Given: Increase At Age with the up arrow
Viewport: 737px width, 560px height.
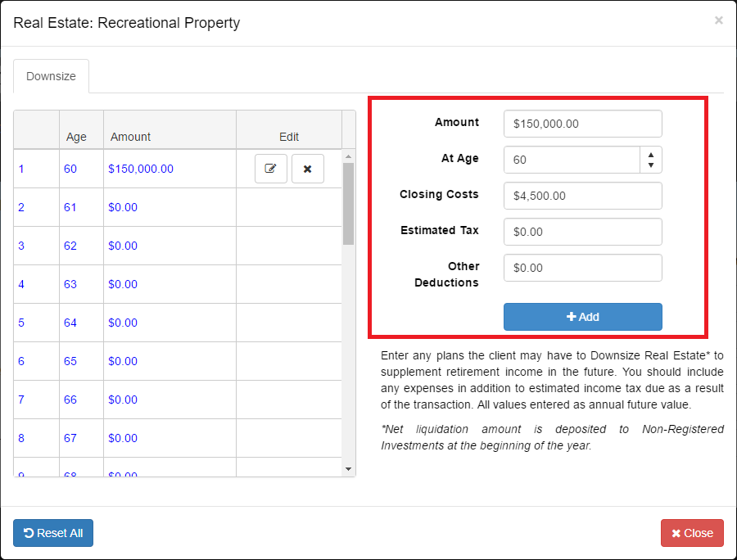Looking at the screenshot, I should (x=651, y=154).
